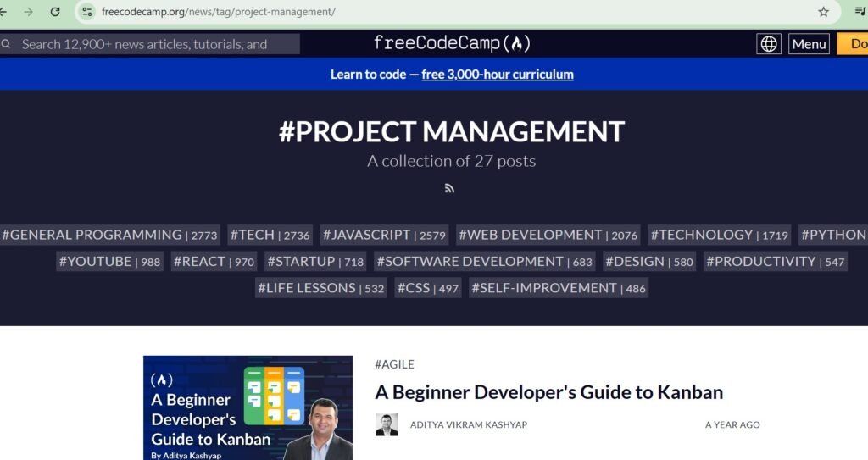Click the text A collection of 27 posts
Image resolution: width=868 pixels, height=460 pixels.
451,161
